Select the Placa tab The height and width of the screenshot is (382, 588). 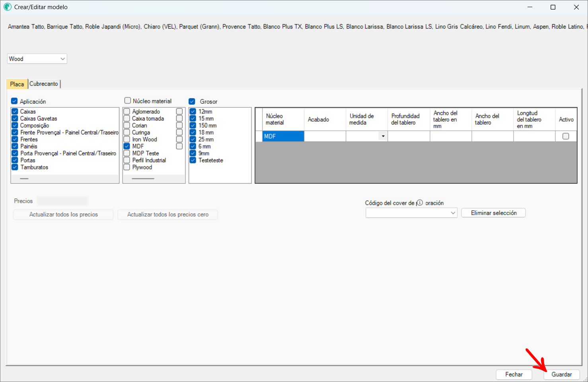point(17,84)
